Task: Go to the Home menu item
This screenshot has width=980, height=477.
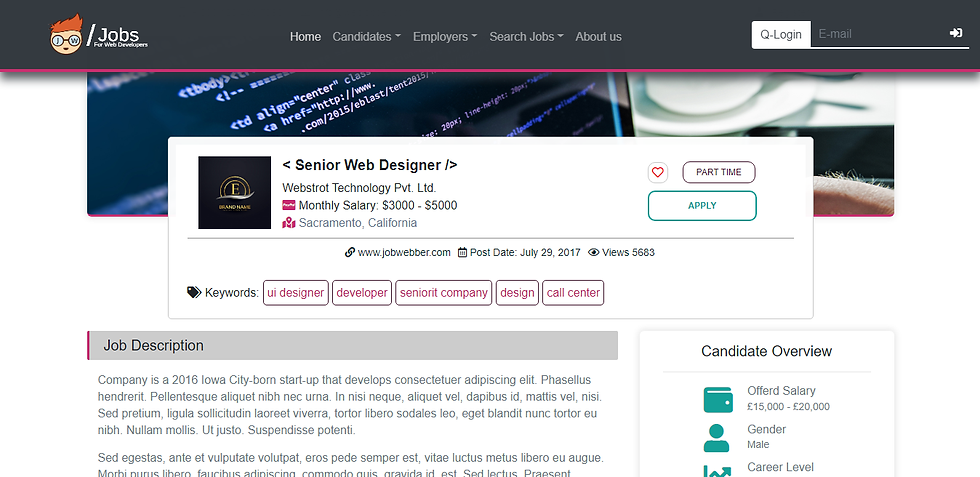Action: [305, 37]
